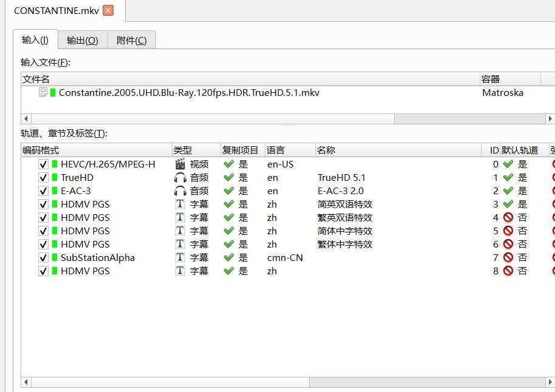Screen dimensions: 555x392
Task: Close the CONSTANTINE.mkv tab
Action: (x=108, y=10)
